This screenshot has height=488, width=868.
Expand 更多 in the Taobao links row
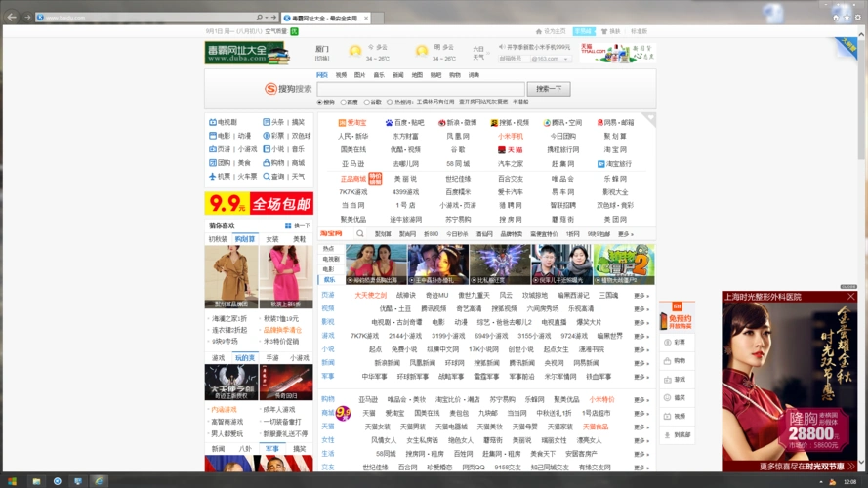tap(626, 234)
